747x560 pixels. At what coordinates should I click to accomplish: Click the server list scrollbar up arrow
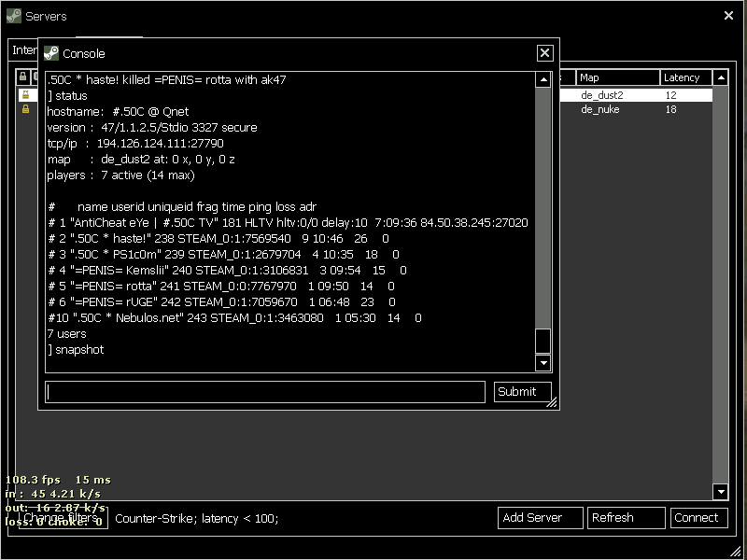pos(720,77)
